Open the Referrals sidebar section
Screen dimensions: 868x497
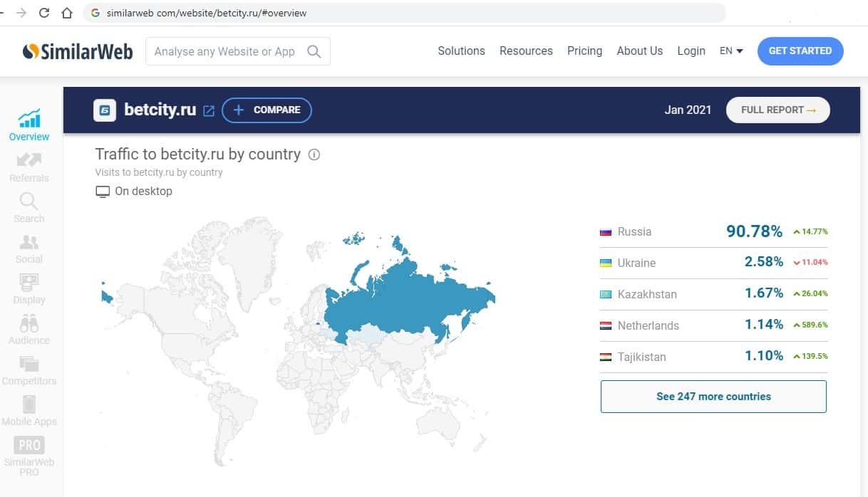29,160
